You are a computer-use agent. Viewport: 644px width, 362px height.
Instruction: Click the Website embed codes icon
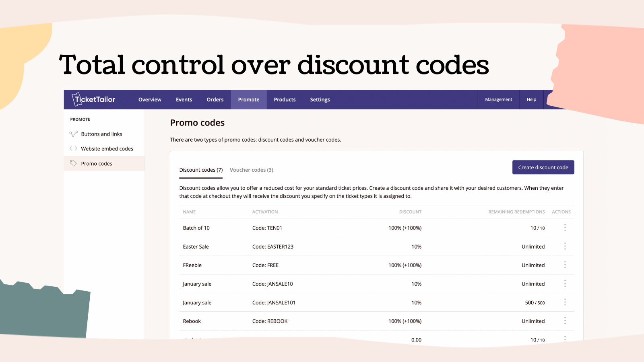(x=73, y=148)
